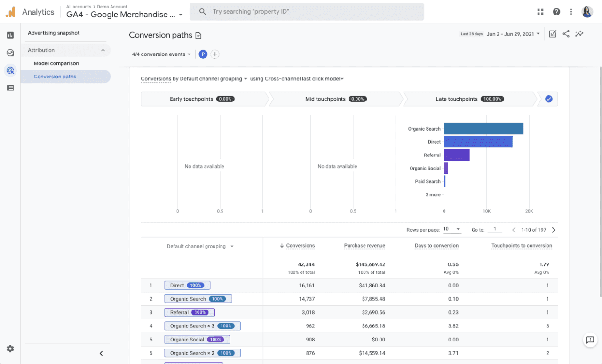
Task: Open the Library icon at bottom of rail
Action: pos(10,88)
